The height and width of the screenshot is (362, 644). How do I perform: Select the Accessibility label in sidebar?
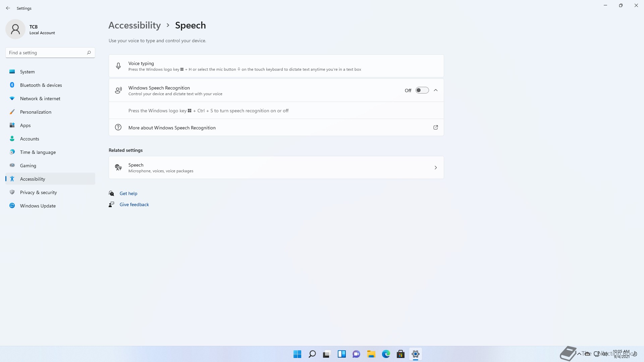[x=33, y=179]
